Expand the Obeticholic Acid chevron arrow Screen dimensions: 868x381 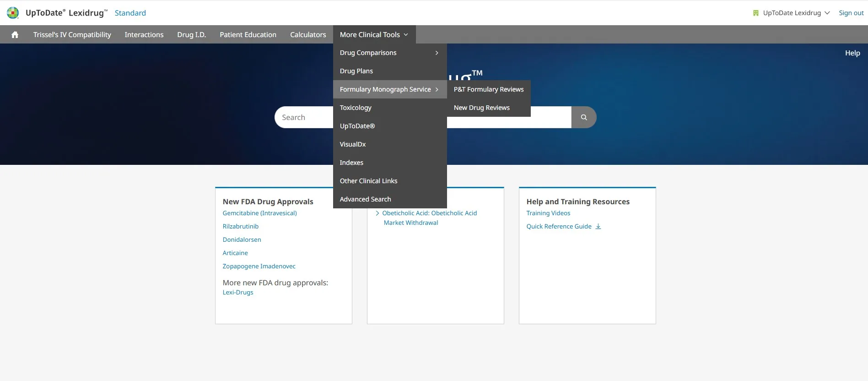click(377, 213)
